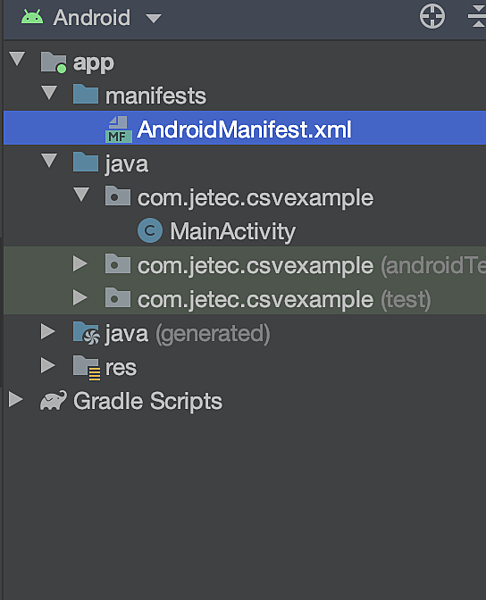This screenshot has height=600, width=486.
Task: Collapse the main com.jetec.csvexample package arrow
Action: pos(82,194)
